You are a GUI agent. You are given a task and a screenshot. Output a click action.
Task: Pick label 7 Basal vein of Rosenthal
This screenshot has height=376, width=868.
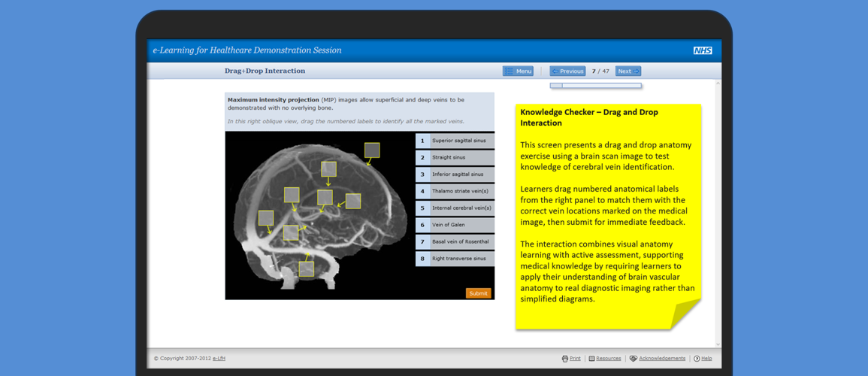(455, 242)
